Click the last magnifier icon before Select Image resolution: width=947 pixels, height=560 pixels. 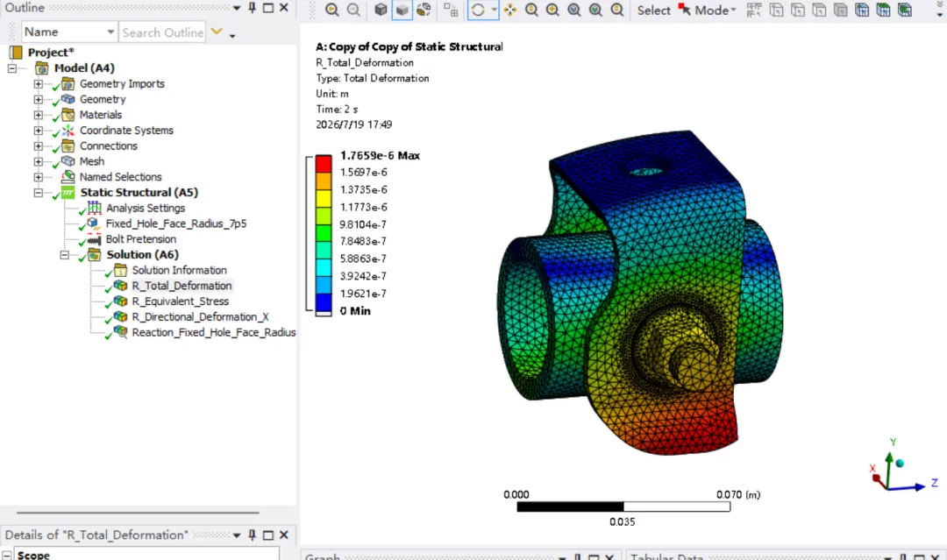(x=616, y=10)
